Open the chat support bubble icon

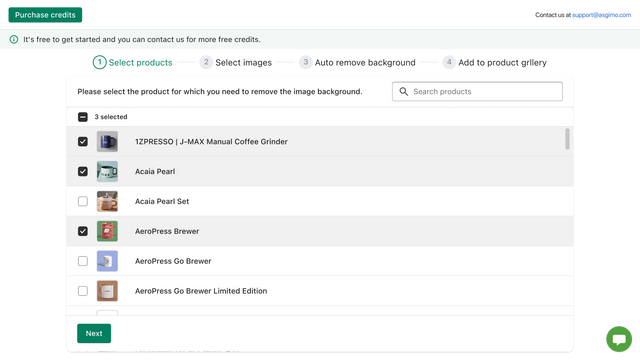619,339
